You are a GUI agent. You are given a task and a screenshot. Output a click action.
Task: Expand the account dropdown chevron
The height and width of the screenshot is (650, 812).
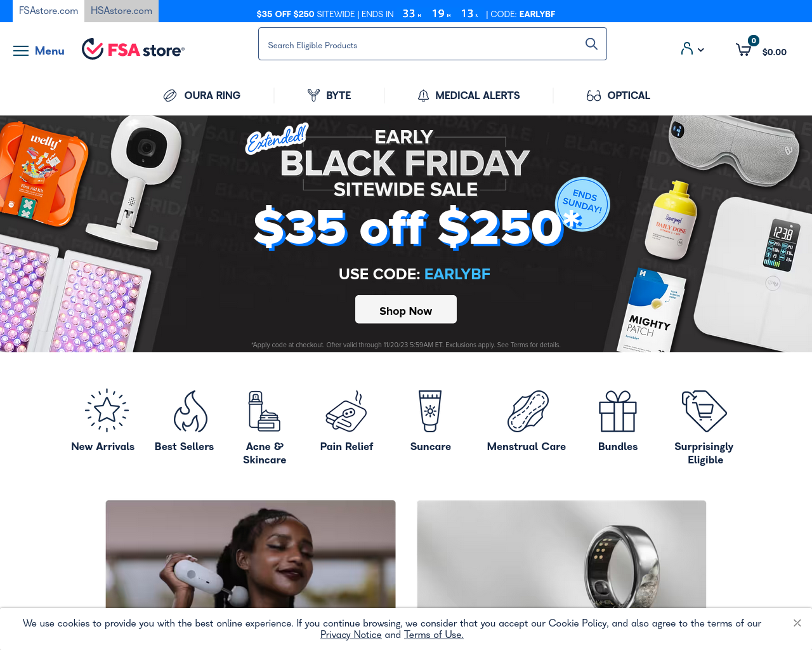[700, 50]
